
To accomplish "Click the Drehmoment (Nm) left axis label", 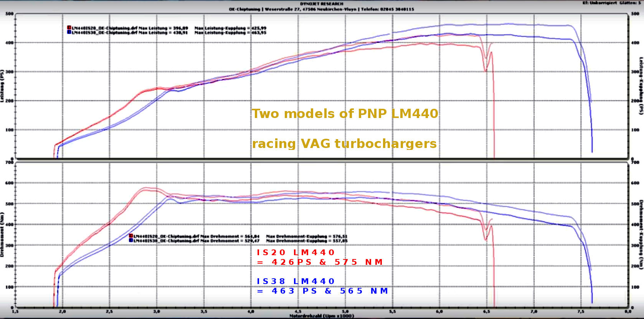I will [2, 234].
